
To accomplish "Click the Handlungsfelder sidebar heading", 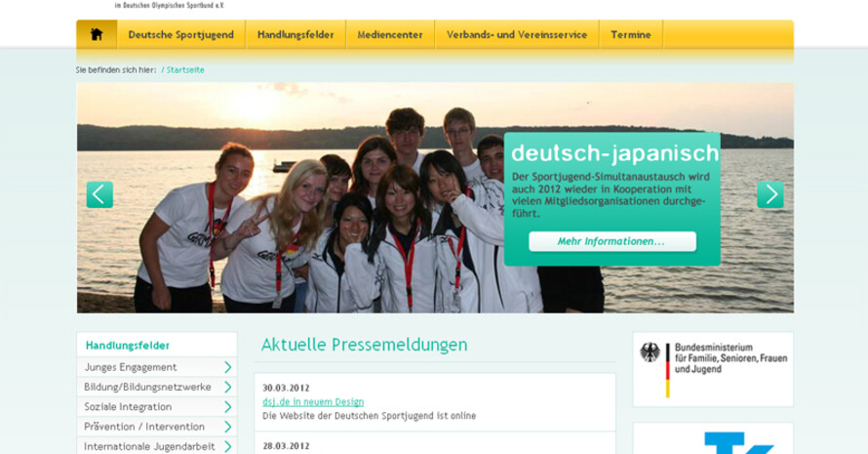I will [128, 346].
